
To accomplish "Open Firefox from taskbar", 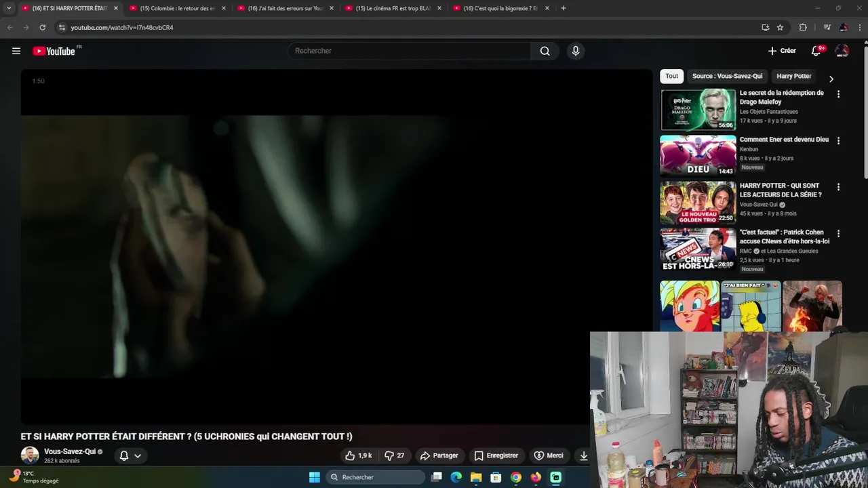I will [536, 477].
